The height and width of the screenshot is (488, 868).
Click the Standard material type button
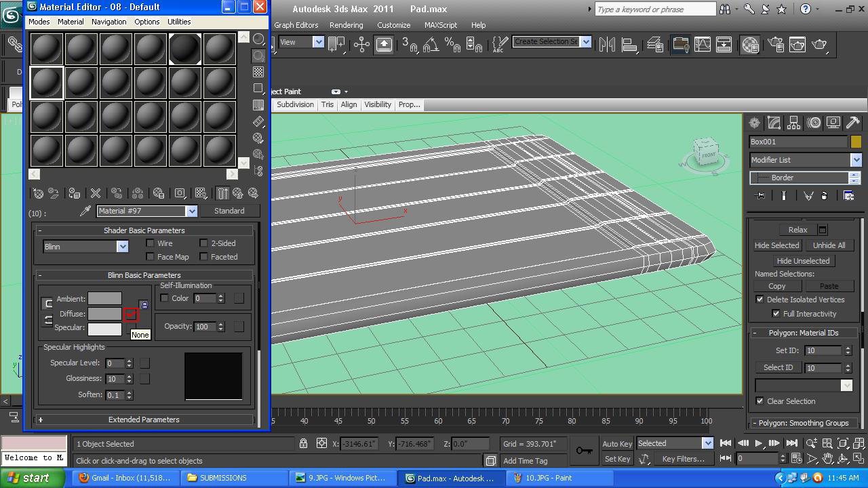[229, 211]
